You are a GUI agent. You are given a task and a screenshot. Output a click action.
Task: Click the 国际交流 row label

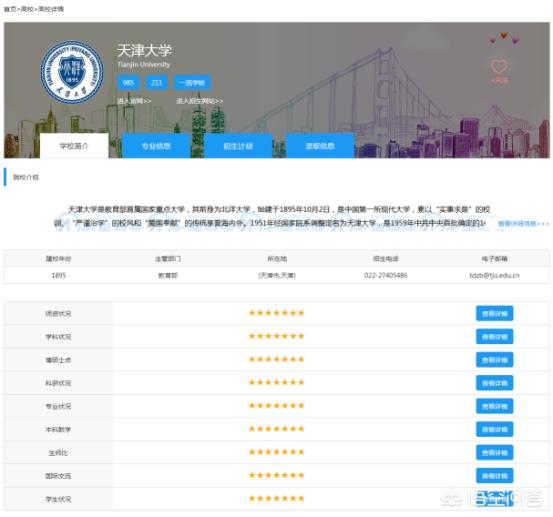(x=58, y=476)
